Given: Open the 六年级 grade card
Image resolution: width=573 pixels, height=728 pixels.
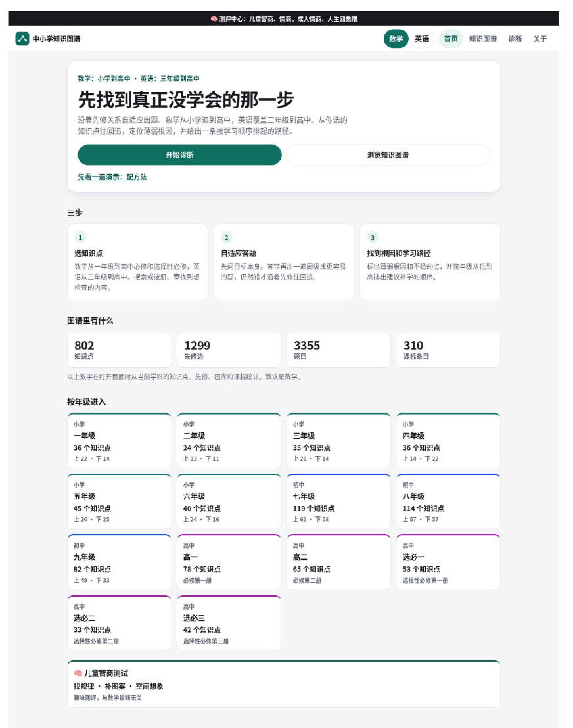Looking at the screenshot, I should (x=229, y=501).
